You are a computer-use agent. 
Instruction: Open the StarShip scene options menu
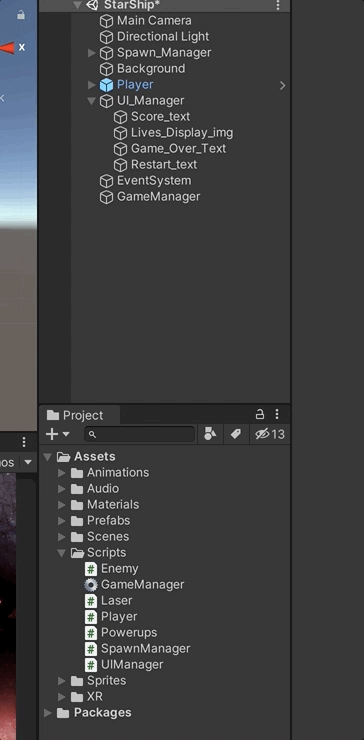(278, 5)
